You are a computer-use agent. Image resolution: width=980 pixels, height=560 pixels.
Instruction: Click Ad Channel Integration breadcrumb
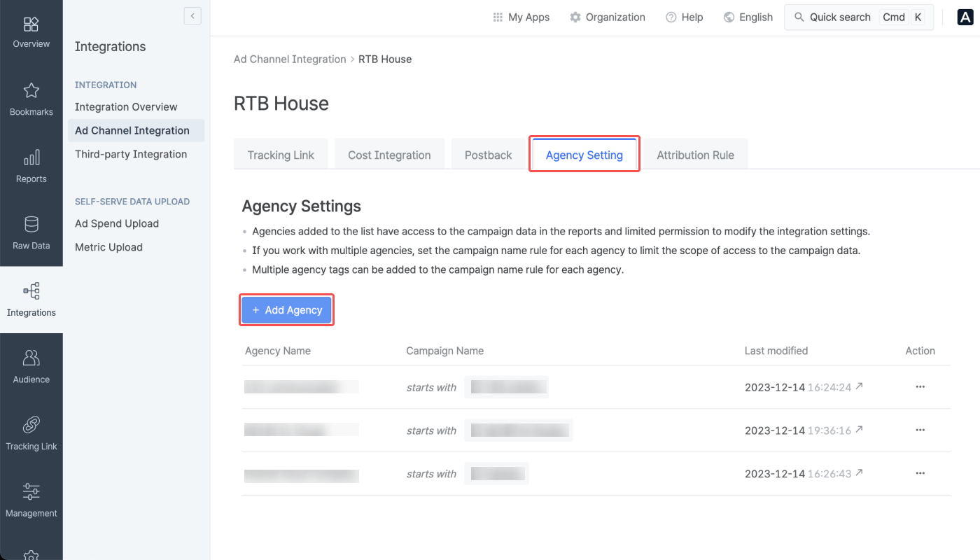pyautogui.click(x=290, y=59)
